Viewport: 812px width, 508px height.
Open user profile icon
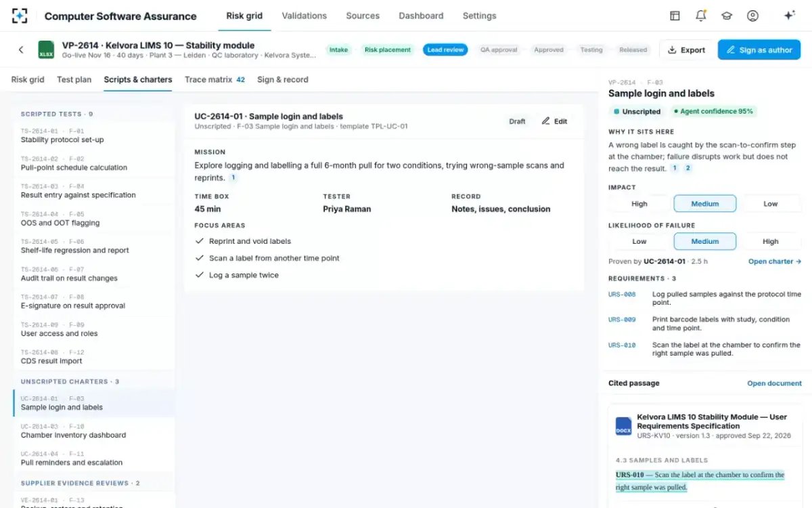tap(752, 16)
